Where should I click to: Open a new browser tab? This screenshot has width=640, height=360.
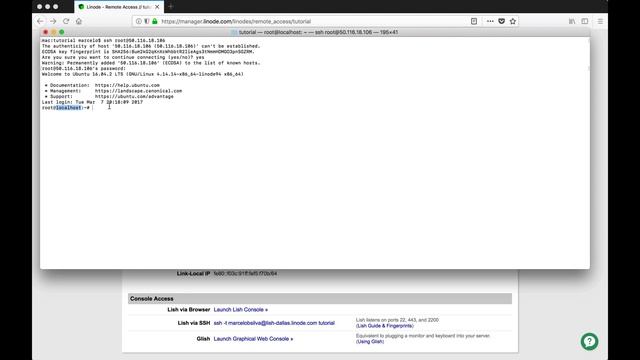[x=171, y=7]
